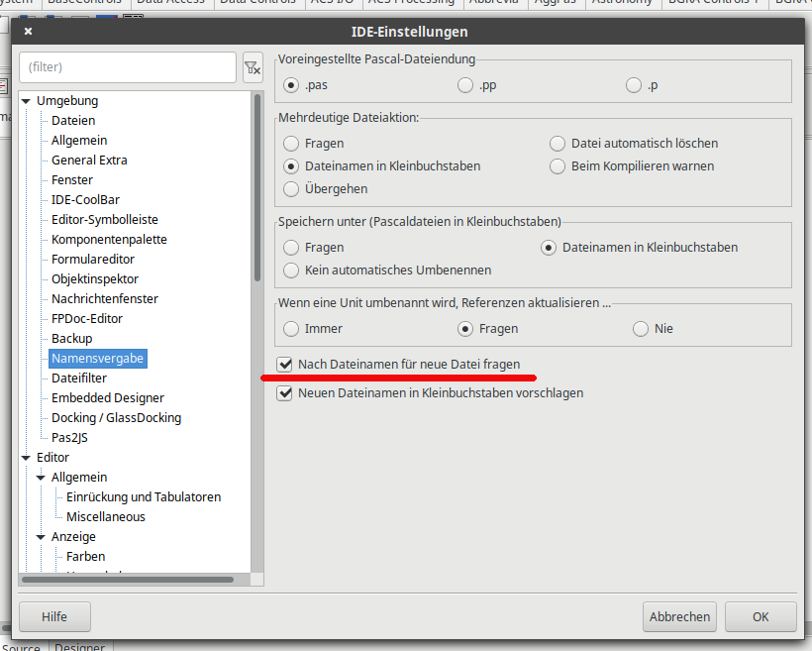Click the filter options icon beside filter field

(253, 67)
